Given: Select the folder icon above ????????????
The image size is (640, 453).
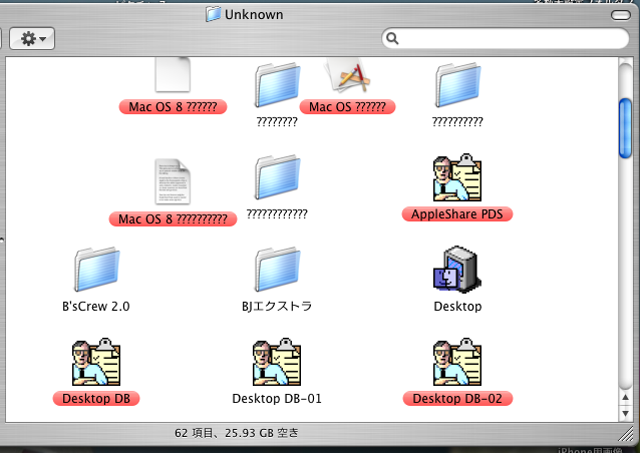Looking at the screenshot, I should click(x=278, y=177).
